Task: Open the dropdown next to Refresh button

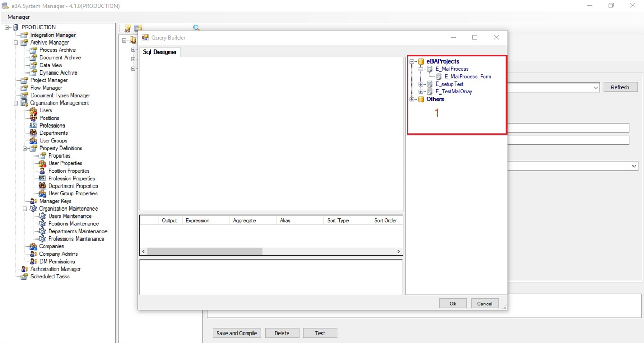Action: pyautogui.click(x=596, y=88)
